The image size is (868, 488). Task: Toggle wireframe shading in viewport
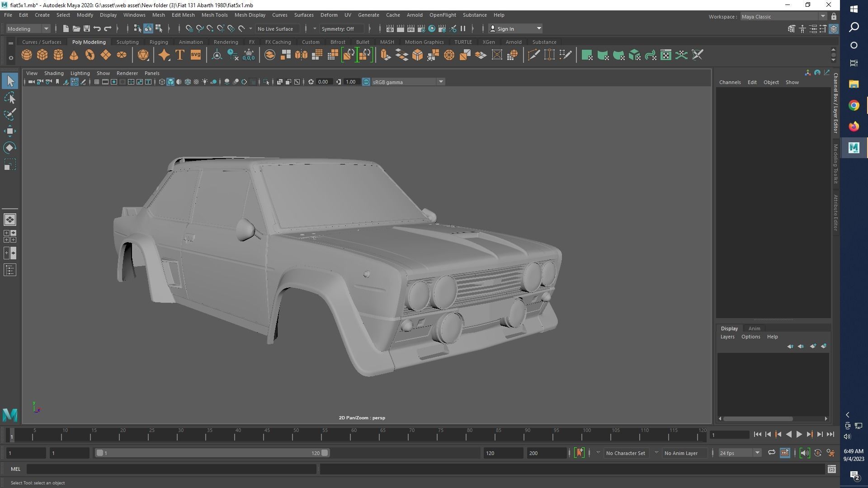(x=162, y=82)
